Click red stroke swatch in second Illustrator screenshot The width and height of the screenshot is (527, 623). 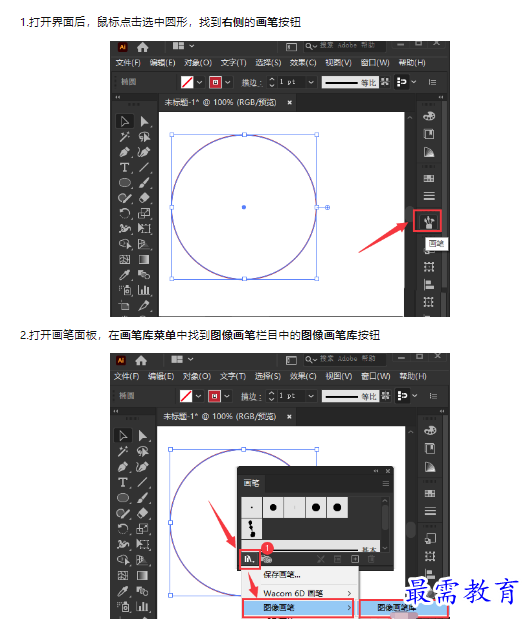[214, 396]
